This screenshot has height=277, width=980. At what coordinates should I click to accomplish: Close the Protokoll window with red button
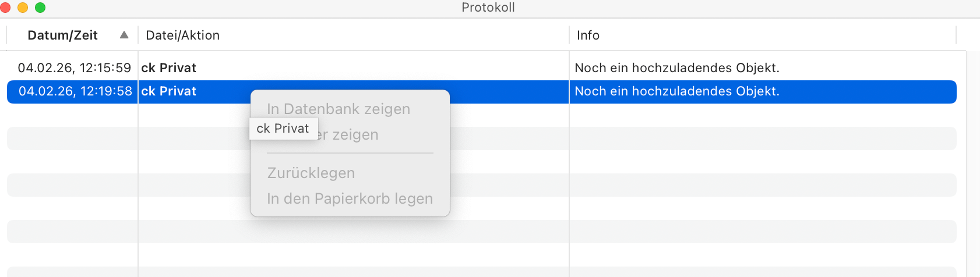pyautogui.click(x=6, y=8)
